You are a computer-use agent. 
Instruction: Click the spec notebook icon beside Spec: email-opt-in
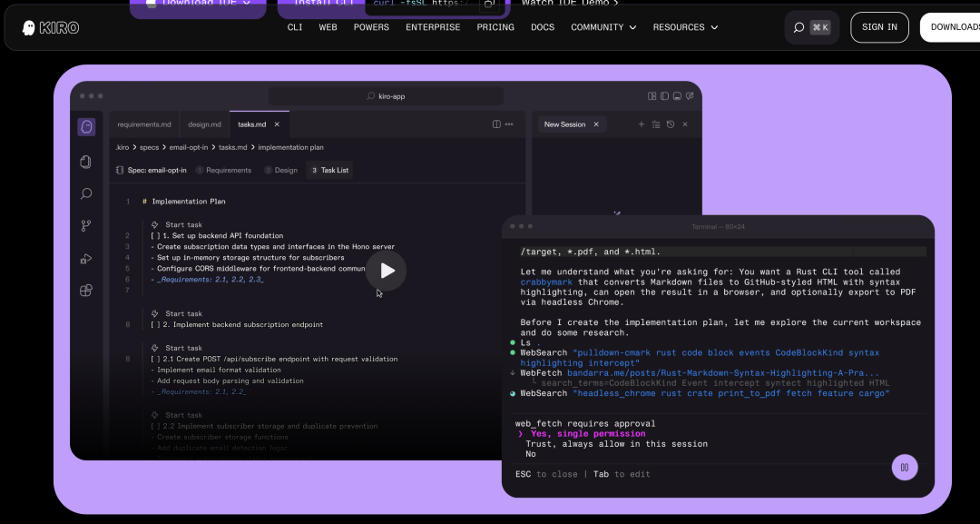coord(120,170)
